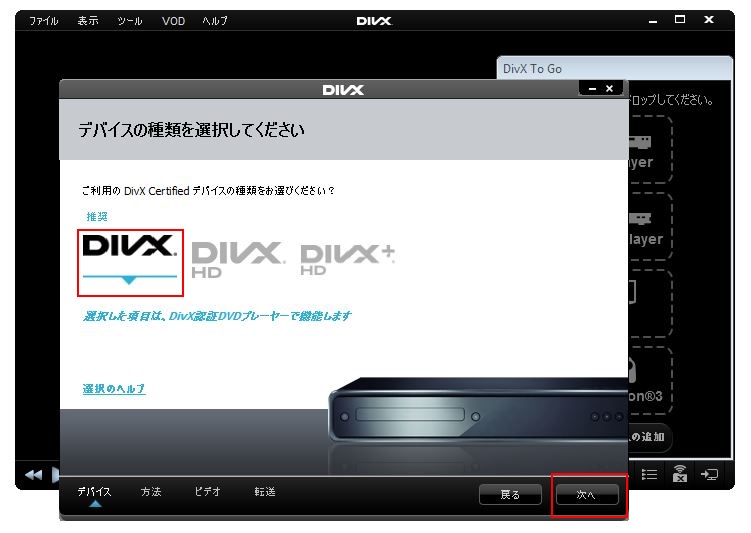This screenshot has height=533, width=751.
Task: Click the top player device drop zone icon
Action: pyautogui.click(x=640, y=142)
